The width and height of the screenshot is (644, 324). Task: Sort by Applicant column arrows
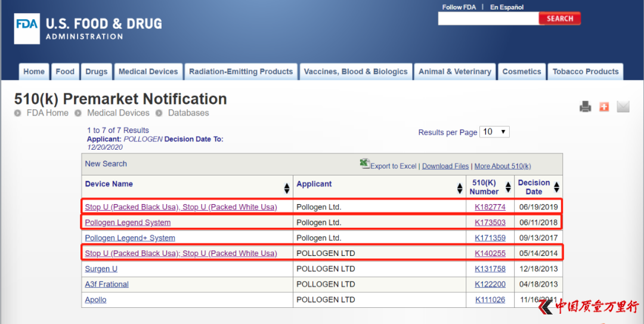tap(460, 189)
